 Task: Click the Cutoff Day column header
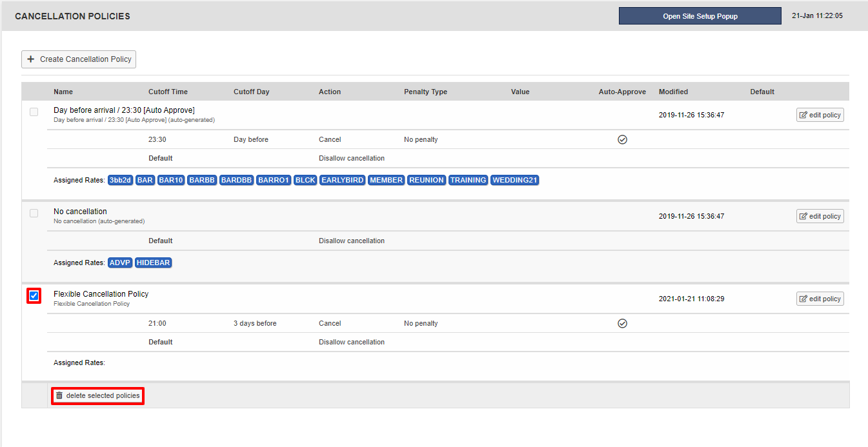[252, 92]
